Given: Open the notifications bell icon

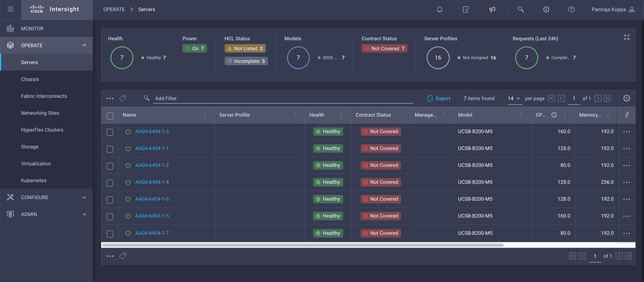Looking at the screenshot, I should [440, 9].
